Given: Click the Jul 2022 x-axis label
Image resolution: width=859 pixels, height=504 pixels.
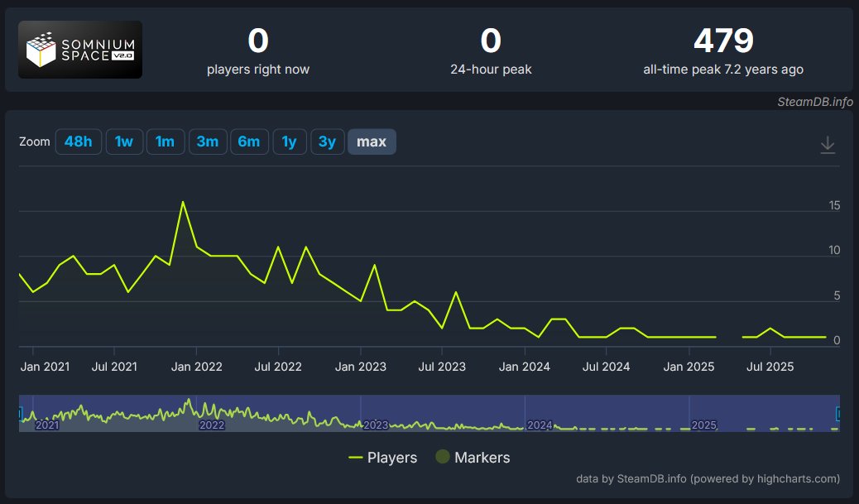Looking at the screenshot, I should click(278, 367).
